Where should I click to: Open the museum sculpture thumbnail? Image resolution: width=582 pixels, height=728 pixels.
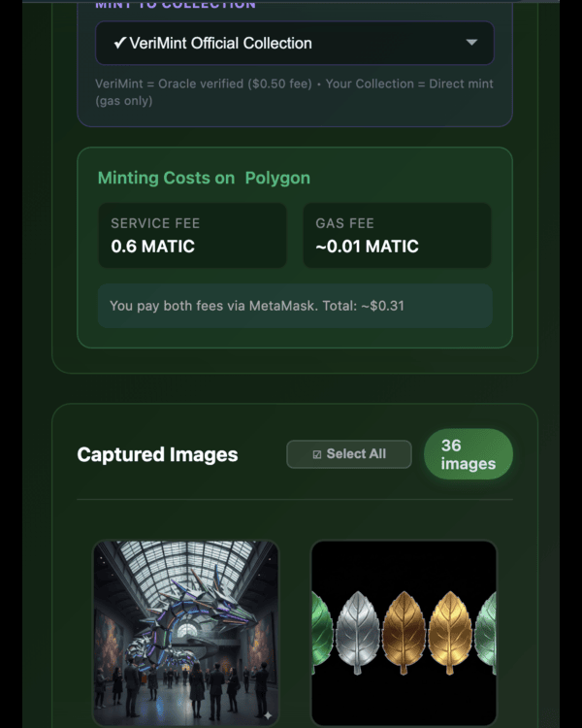[186, 633]
